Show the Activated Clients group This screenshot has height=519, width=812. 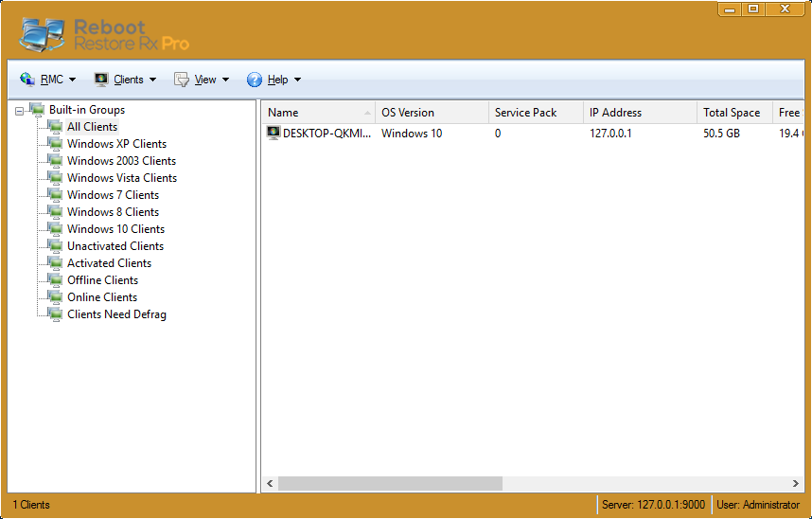coord(109,263)
